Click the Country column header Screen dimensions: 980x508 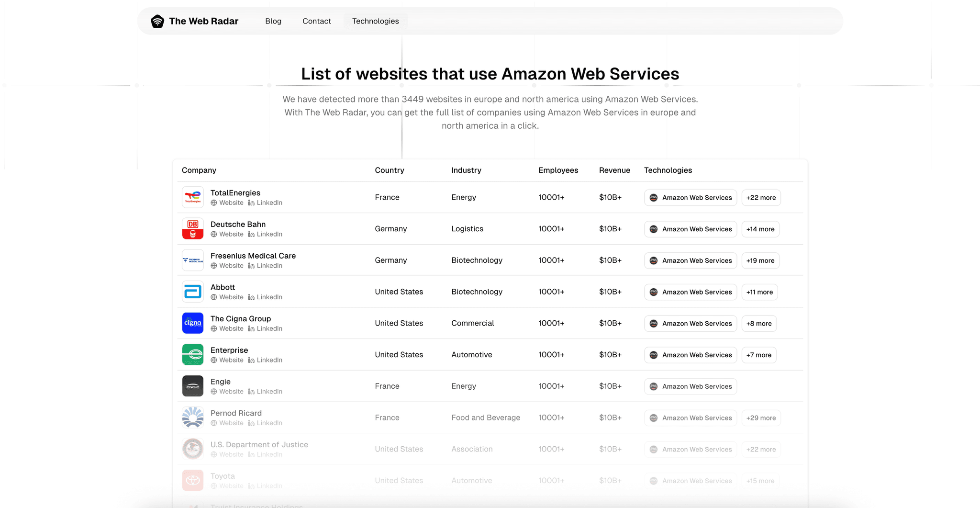390,170
